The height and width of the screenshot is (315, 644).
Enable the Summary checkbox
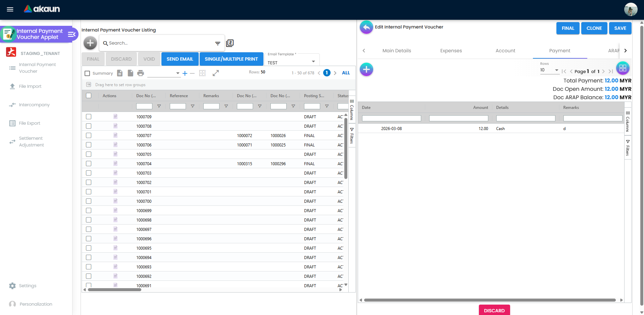[87, 73]
